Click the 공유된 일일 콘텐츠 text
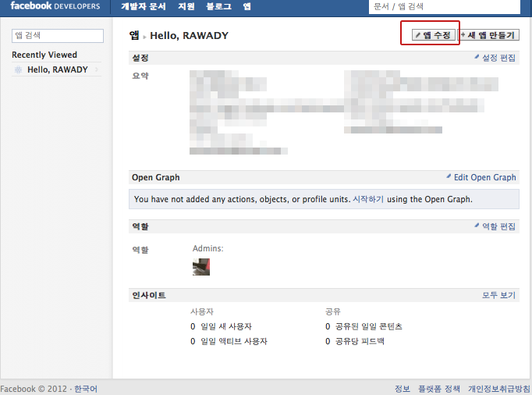 (369, 326)
